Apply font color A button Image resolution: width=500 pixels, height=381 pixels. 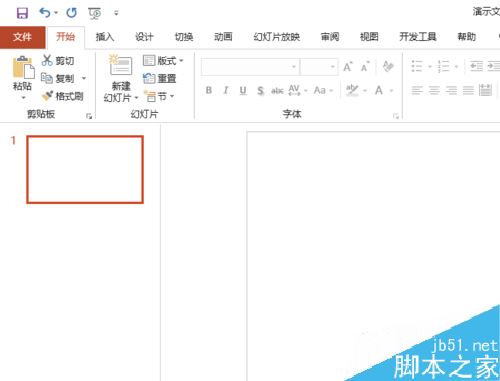click(379, 90)
